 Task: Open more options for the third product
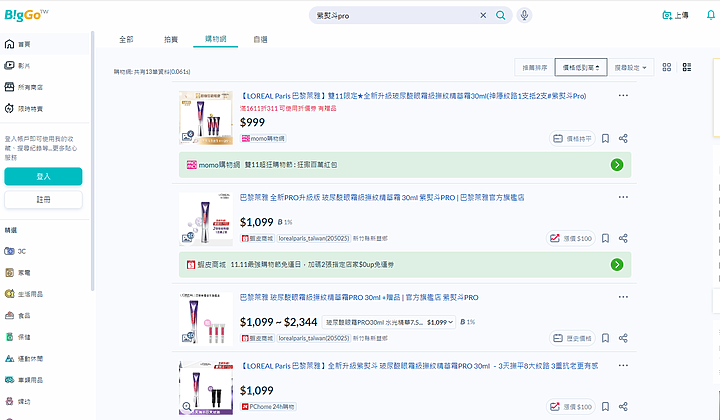click(x=623, y=297)
